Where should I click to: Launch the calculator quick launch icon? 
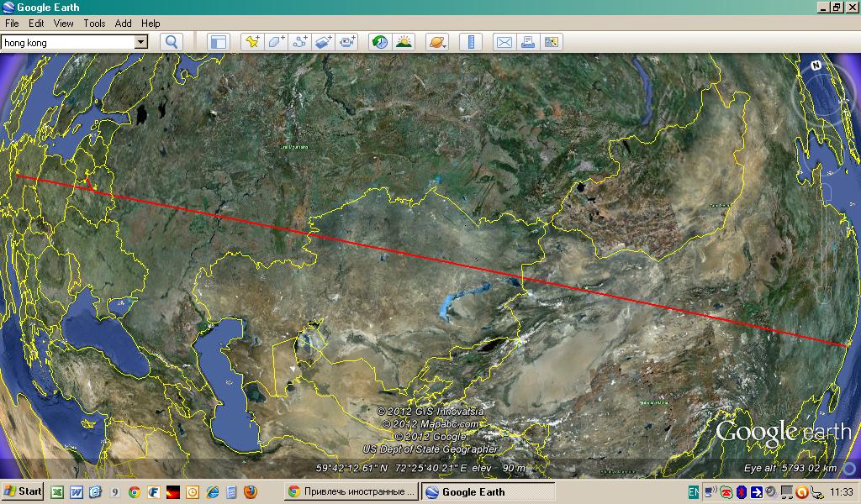coord(231,492)
